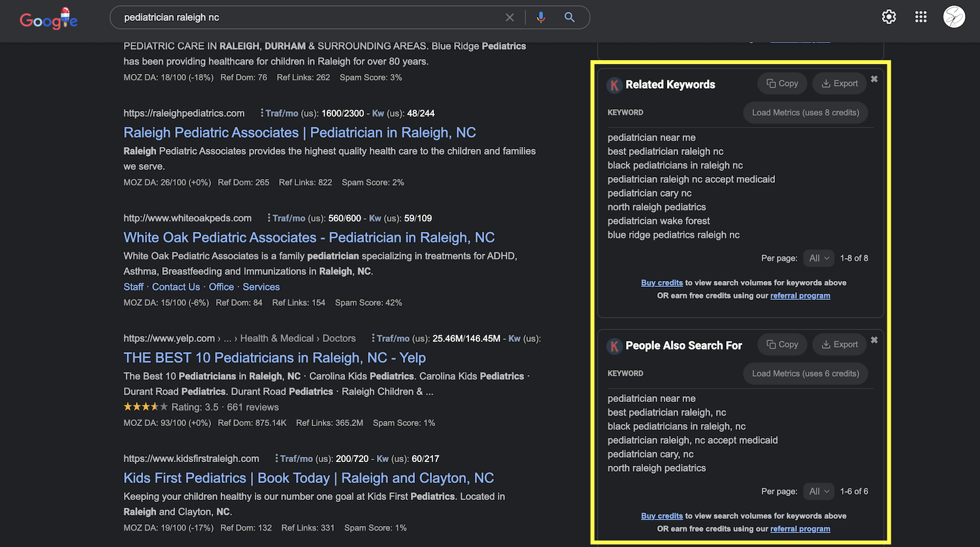Open Per page dropdown in Related Keywords
This screenshot has width=980, height=547.
point(819,258)
